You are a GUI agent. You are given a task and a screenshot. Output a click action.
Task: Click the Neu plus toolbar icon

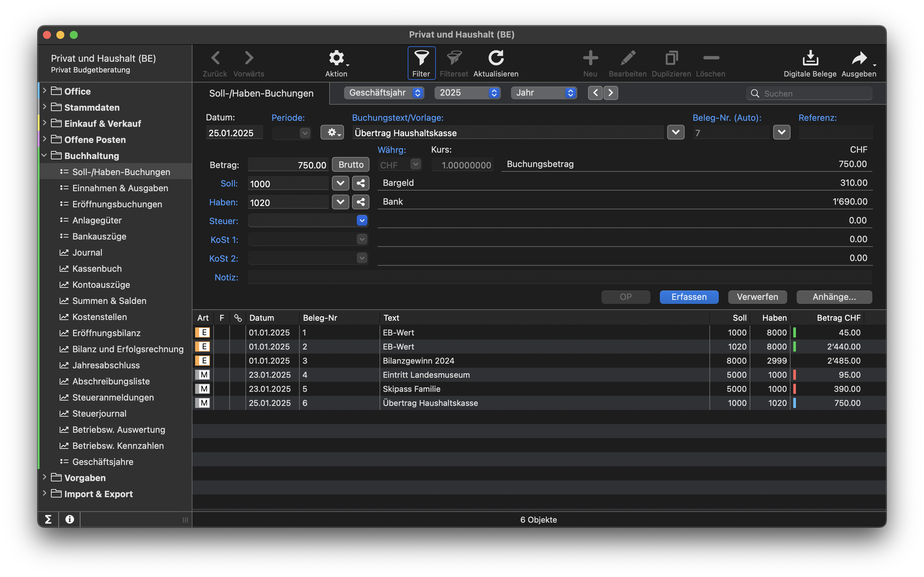tap(590, 58)
